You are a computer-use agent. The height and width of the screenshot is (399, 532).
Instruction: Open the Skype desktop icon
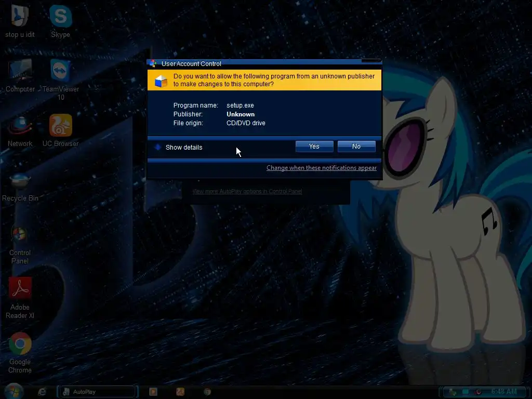[x=60, y=21]
